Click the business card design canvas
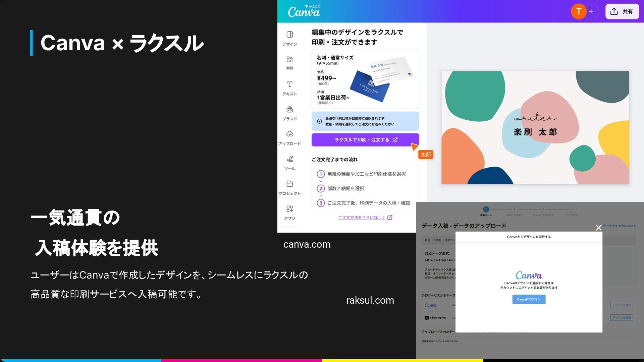The height and width of the screenshot is (362, 644). (535, 127)
